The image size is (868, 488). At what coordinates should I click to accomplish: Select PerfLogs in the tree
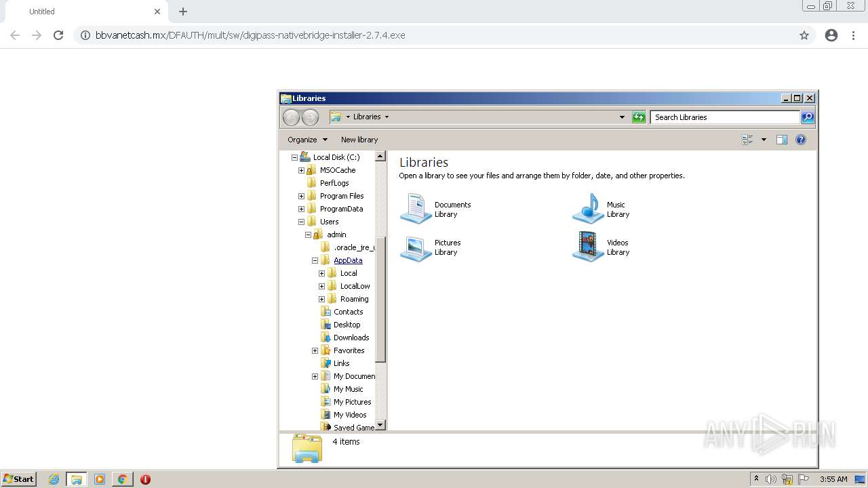coord(334,183)
